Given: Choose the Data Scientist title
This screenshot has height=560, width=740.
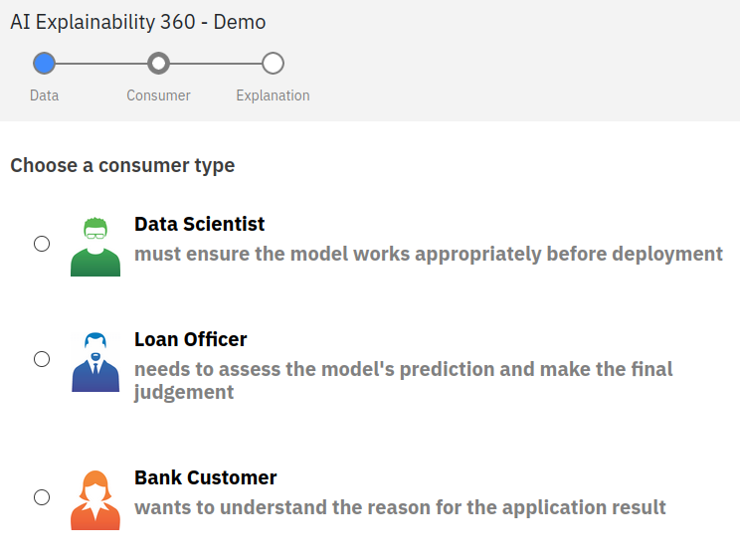Looking at the screenshot, I should tap(200, 224).
